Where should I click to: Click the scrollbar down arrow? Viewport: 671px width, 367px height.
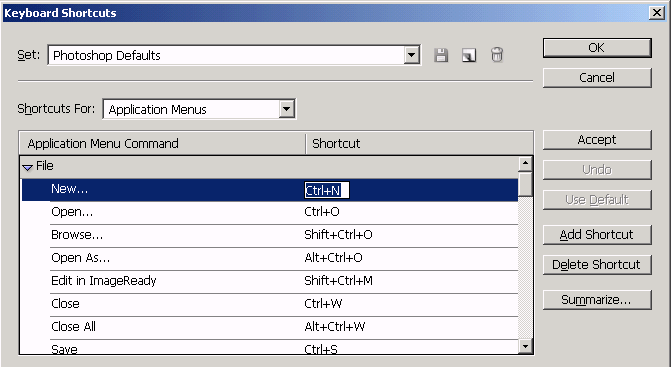pos(525,346)
